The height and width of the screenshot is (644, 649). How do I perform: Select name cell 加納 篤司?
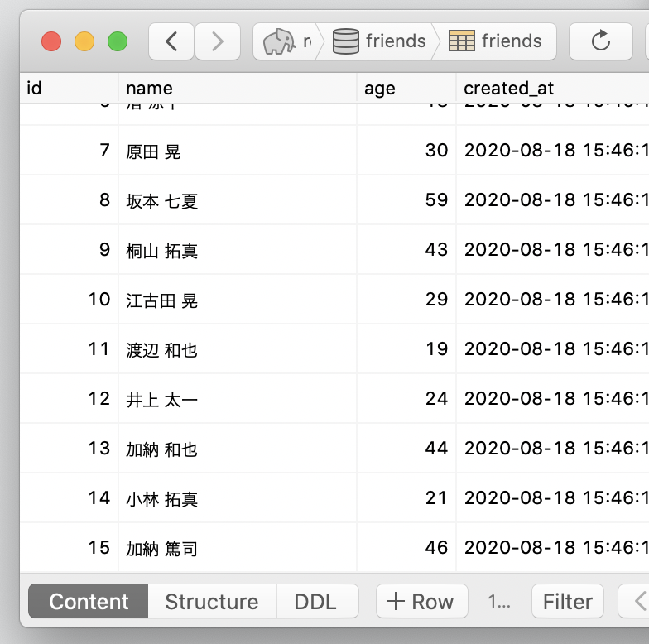click(x=238, y=548)
